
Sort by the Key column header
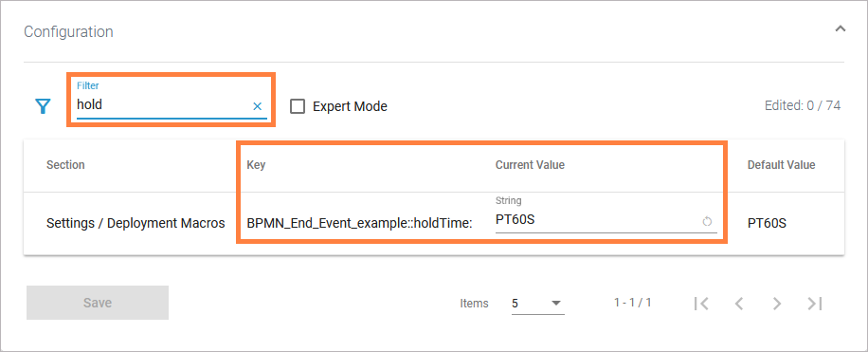pyautogui.click(x=256, y=165)
